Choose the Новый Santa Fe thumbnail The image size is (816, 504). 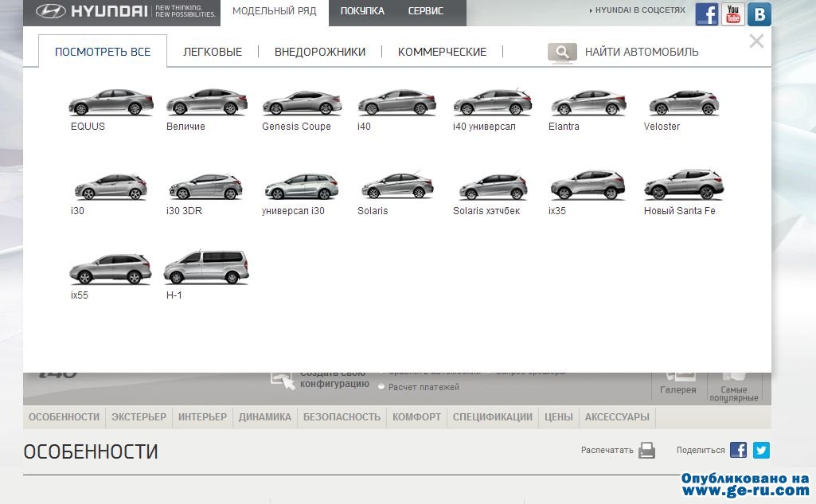pos(684,186)
